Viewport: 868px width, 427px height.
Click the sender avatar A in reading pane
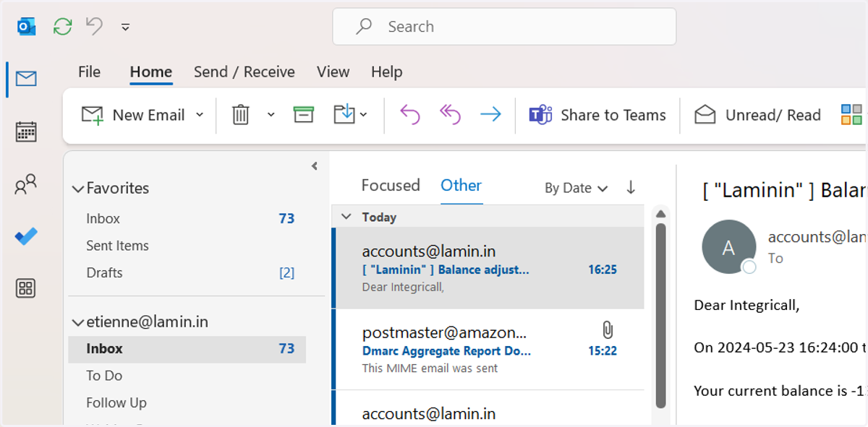tap(728, 247)
